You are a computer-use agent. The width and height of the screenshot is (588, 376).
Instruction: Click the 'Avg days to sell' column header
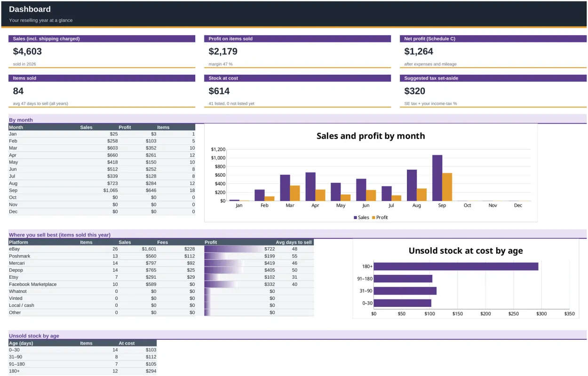[x=294, y=243]
